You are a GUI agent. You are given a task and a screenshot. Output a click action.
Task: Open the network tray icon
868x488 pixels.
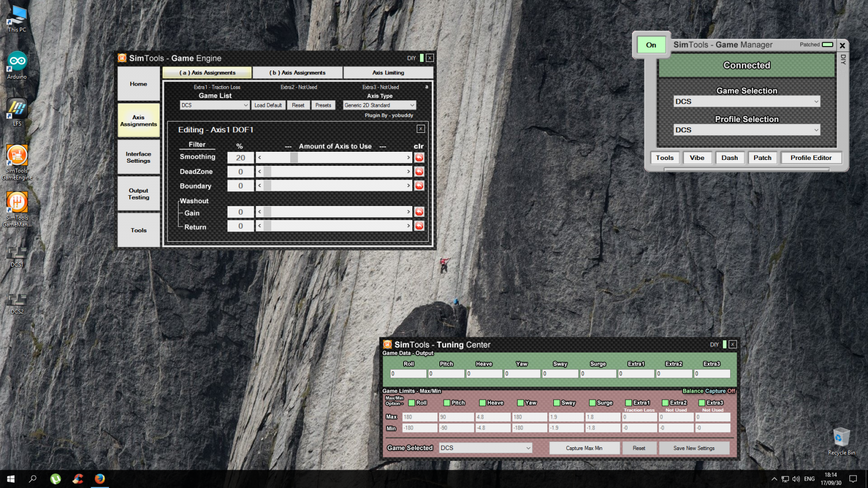tap(785, 479)
